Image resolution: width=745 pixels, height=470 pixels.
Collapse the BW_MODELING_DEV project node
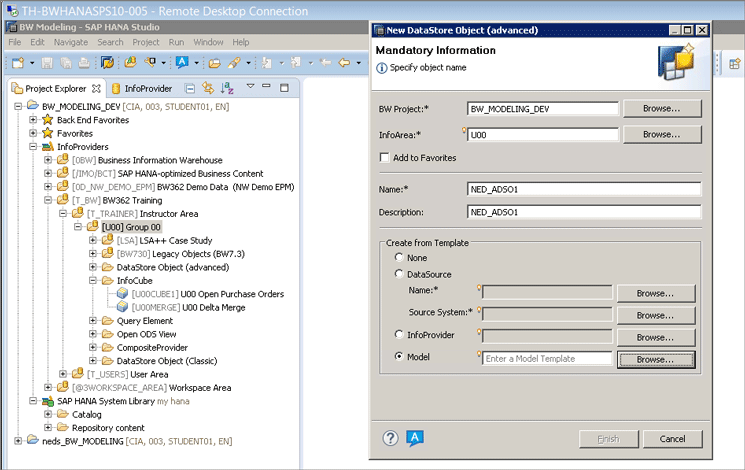tap(19, 106)
